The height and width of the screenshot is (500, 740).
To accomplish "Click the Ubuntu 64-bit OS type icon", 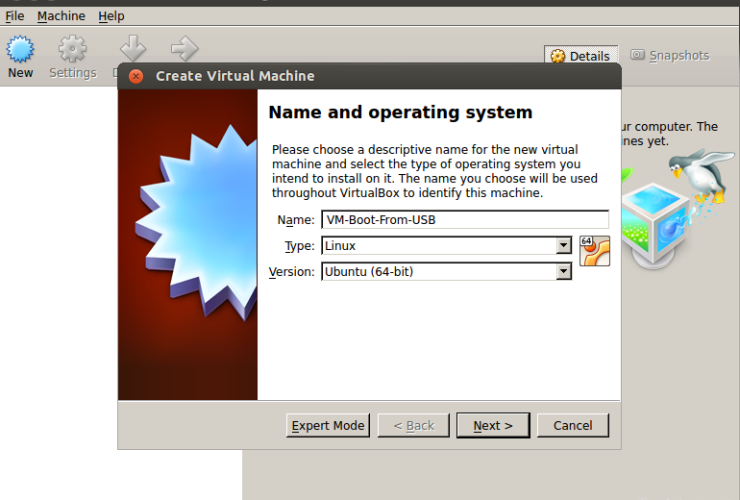I will [594, 251].
